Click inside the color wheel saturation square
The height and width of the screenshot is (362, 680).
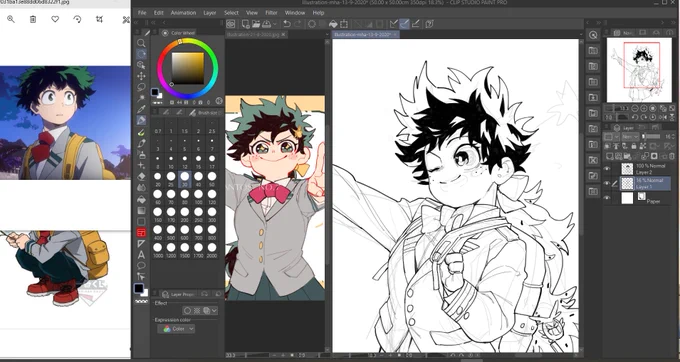[x=188, y=68]
